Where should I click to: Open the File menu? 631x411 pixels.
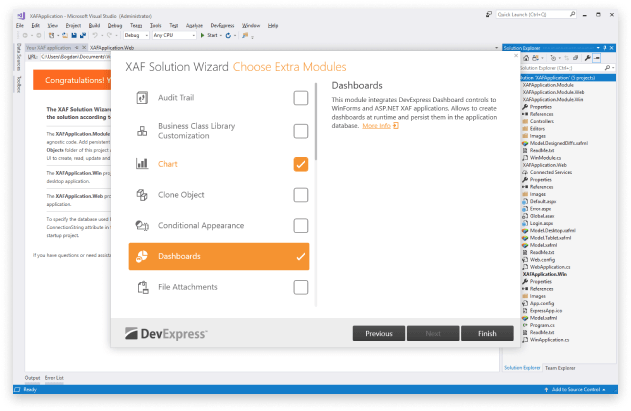pyautogui.click(x=20, y=25)
